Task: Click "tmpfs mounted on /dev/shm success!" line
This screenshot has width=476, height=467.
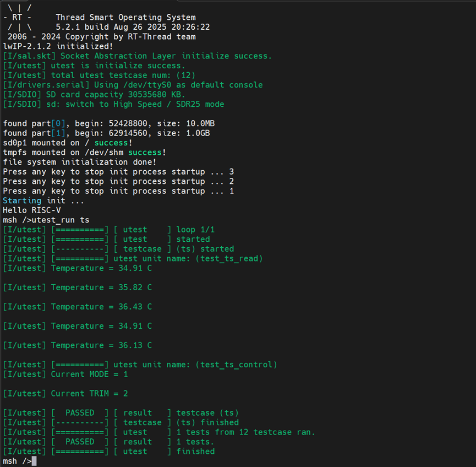Action: 84,153
